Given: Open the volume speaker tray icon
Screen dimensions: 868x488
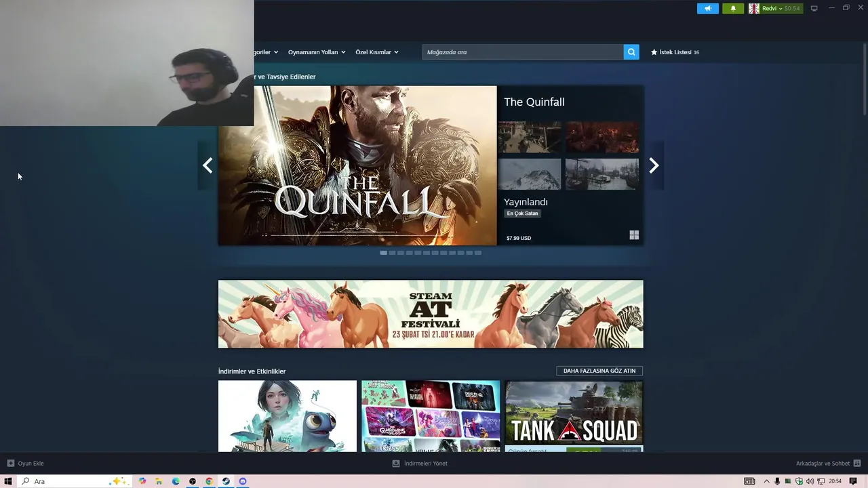Looking at the screenshot, I should tap(810, 481).
